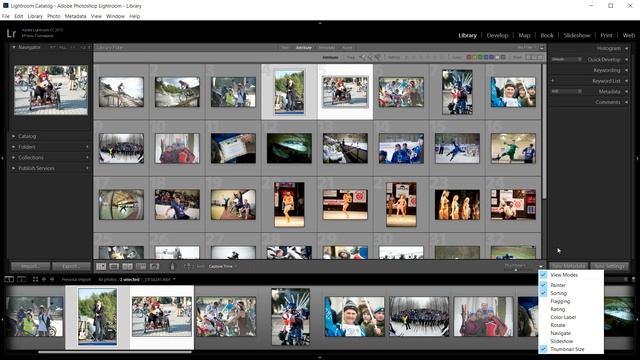Expand the Metadata panel

click(x=627, y=91)
